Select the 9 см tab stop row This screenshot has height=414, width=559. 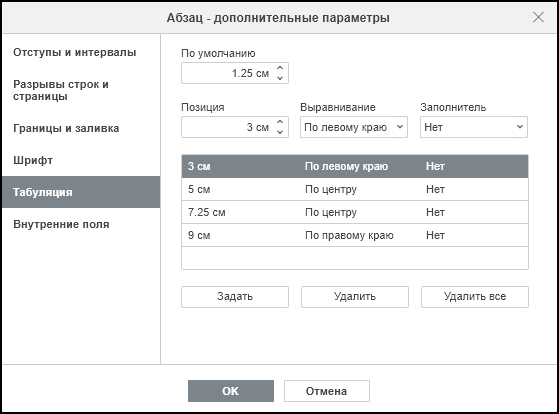(x=355, y=235)
